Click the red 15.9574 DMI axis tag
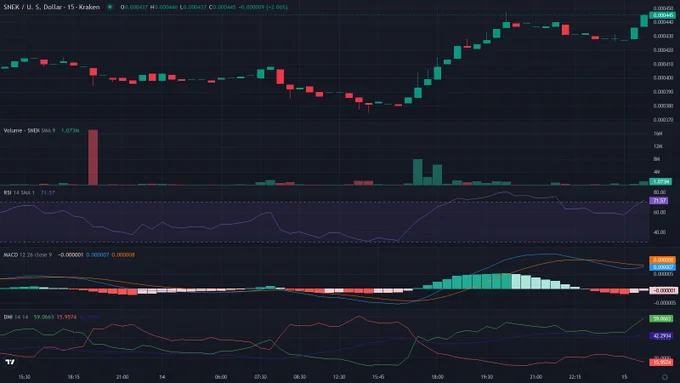Image resolution: width=680 pixels, height=383 pixels. click(x=661, y=362)
